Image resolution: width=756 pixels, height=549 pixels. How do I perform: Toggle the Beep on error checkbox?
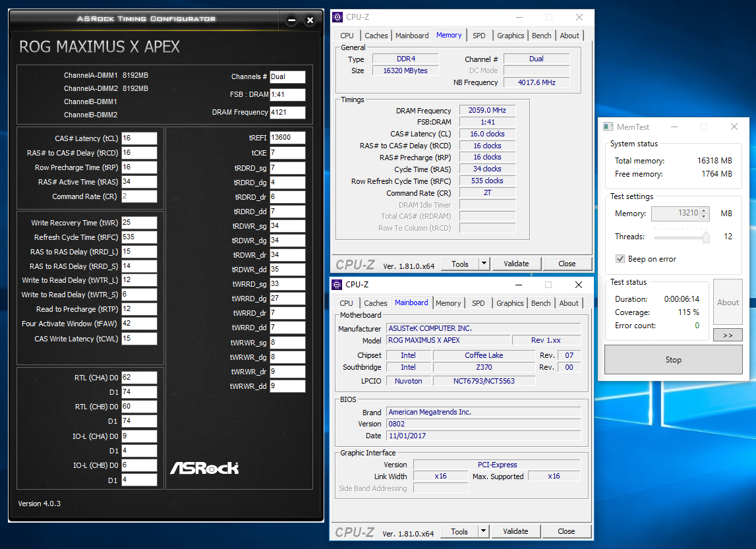620,259
